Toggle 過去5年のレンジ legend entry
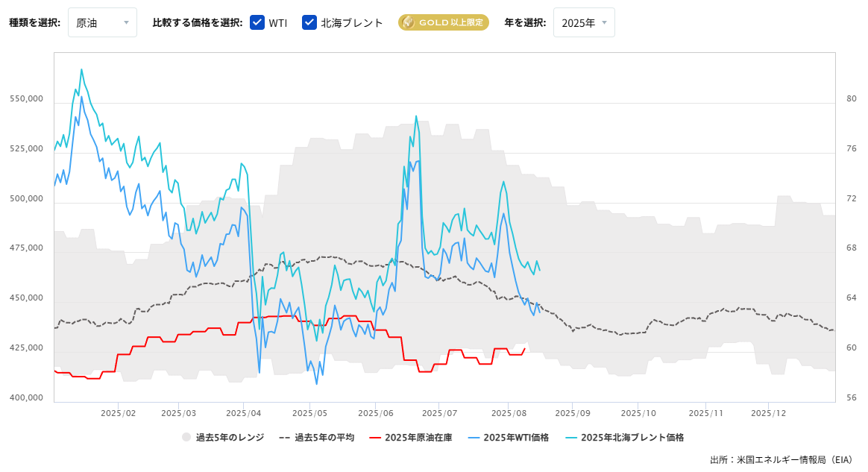The width and height of the screenshot is (868, 472). (223, 438)
